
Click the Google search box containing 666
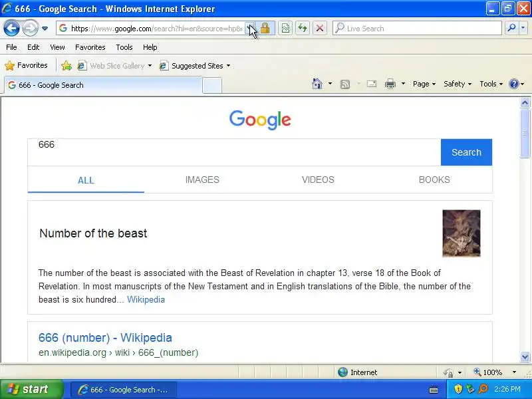click(x=234, y=152)
